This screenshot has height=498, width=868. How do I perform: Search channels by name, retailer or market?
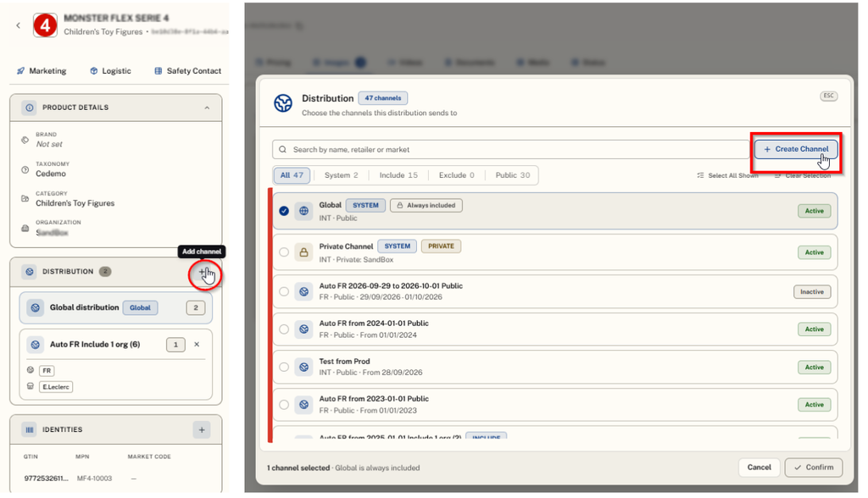point(510,149)
